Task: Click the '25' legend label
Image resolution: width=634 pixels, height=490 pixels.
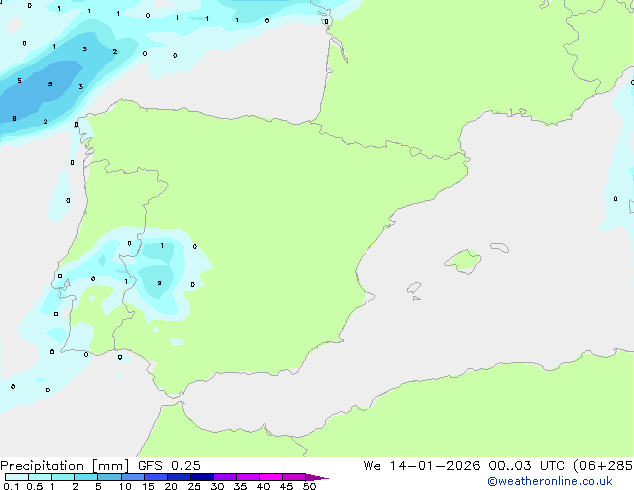Action: pyautogui.click(x=194, y=486)
